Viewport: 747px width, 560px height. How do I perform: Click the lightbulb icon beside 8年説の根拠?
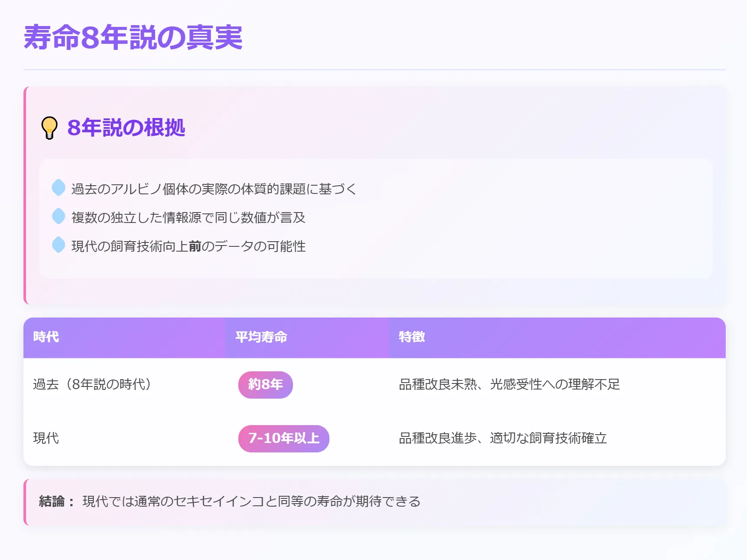click(49, 128)
